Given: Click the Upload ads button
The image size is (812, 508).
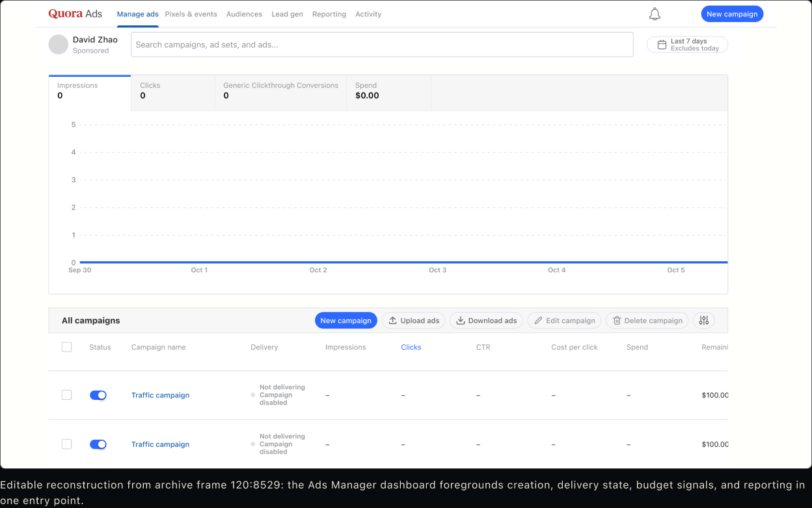Looking at the screenshot, I should pyautogui.click(x=413, y=320).
